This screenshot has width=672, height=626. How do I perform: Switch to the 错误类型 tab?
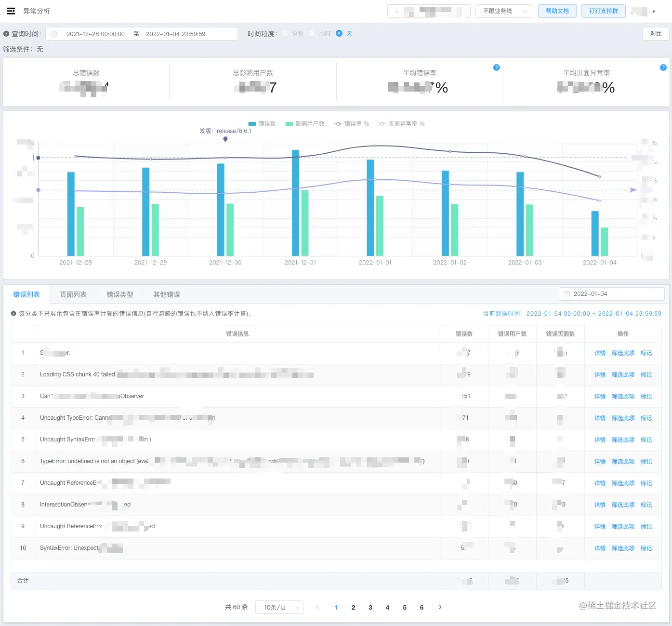pos(120,294)
